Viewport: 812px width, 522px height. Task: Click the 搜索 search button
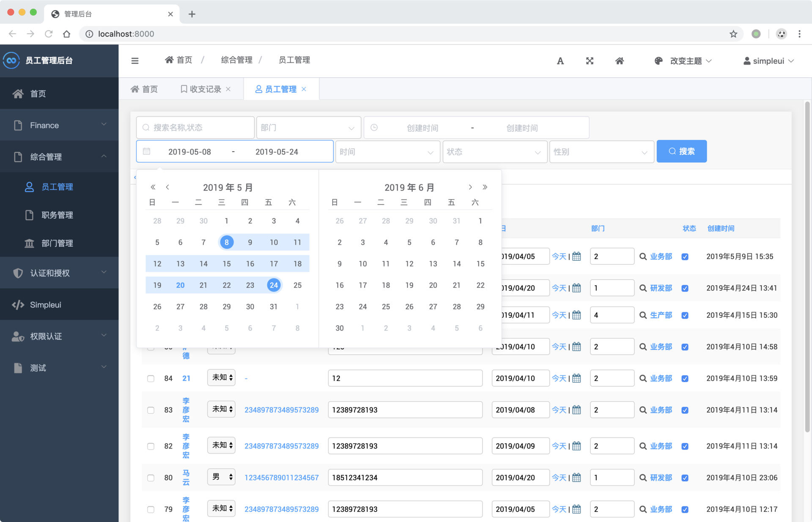tap(681, 151)
